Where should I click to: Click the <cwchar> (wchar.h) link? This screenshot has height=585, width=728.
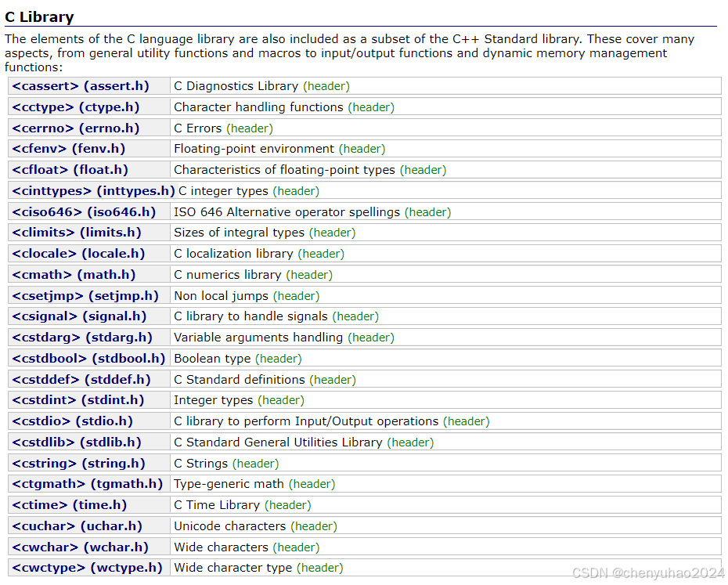point(81,547)
